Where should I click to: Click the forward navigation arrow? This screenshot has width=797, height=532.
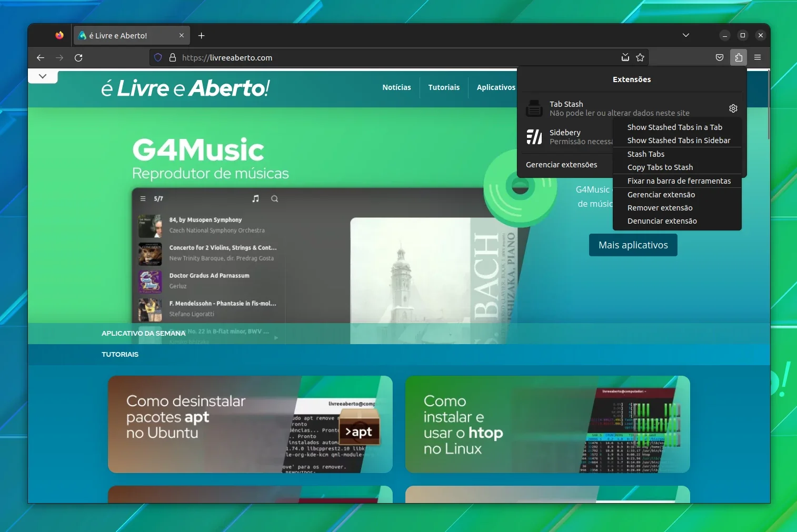click(59, 57)
